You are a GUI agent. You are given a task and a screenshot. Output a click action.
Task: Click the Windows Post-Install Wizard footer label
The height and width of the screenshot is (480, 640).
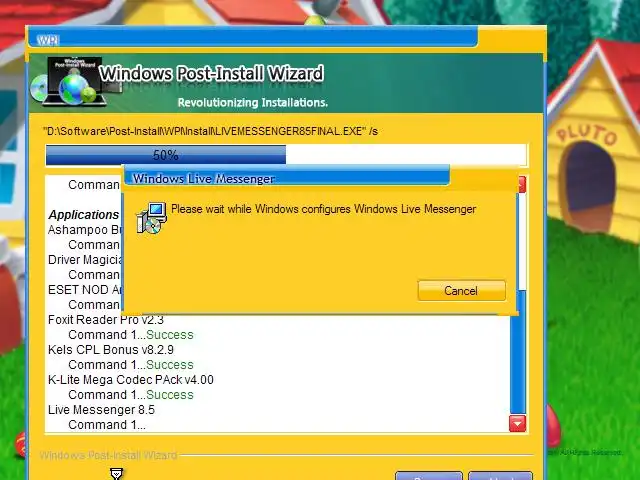[x=108, y=455]
